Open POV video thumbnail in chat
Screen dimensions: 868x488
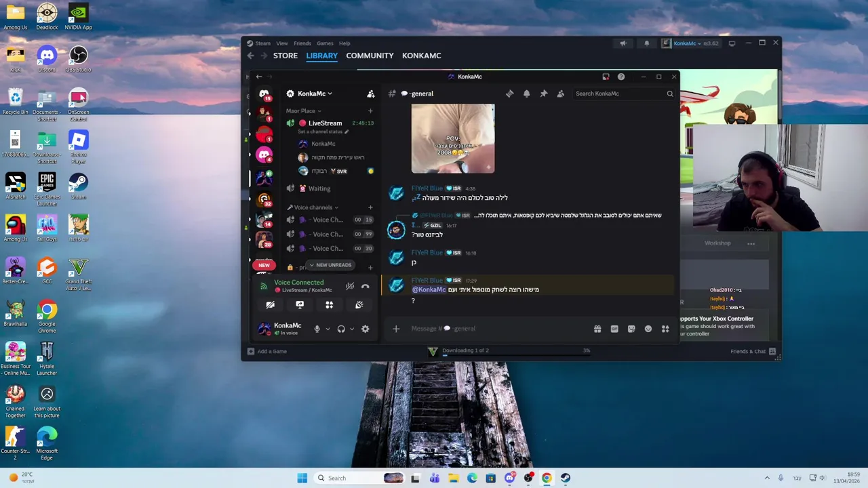pos(453,138)
